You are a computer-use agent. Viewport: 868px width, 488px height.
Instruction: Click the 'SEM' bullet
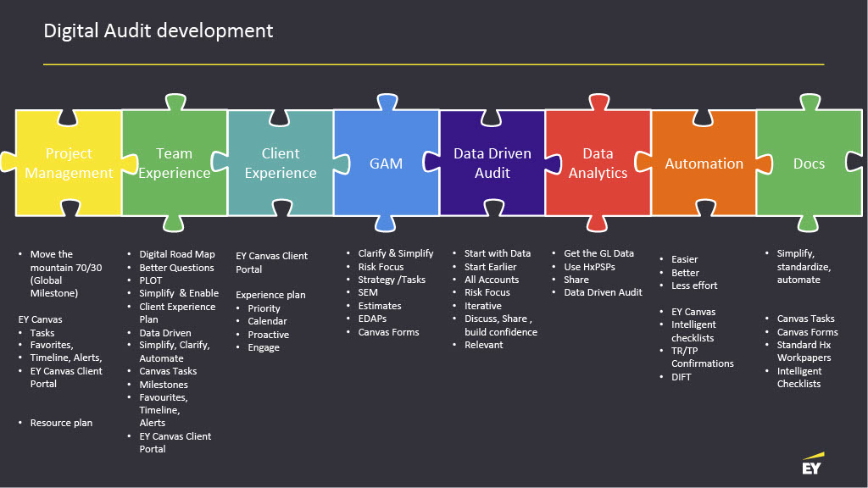[368, 292]
